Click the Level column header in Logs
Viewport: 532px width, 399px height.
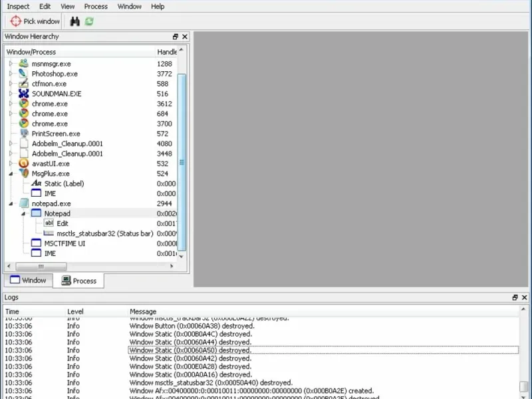pos(96,311)
